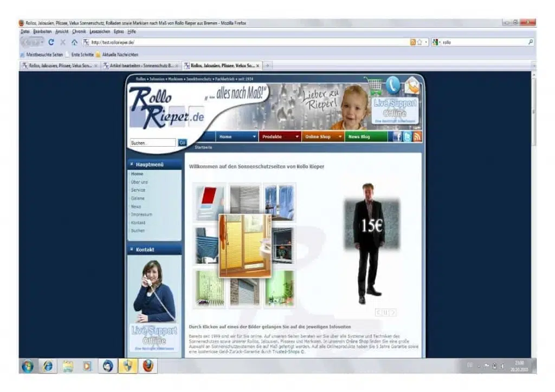Go to the Firefox home page icon
This screenshot has height=392, width=555.
74,42
